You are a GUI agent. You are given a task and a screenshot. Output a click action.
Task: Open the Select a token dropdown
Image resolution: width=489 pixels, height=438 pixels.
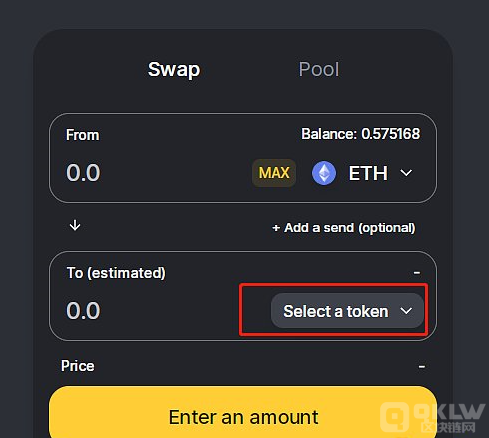pyautogui.click(x=347, y=311)
